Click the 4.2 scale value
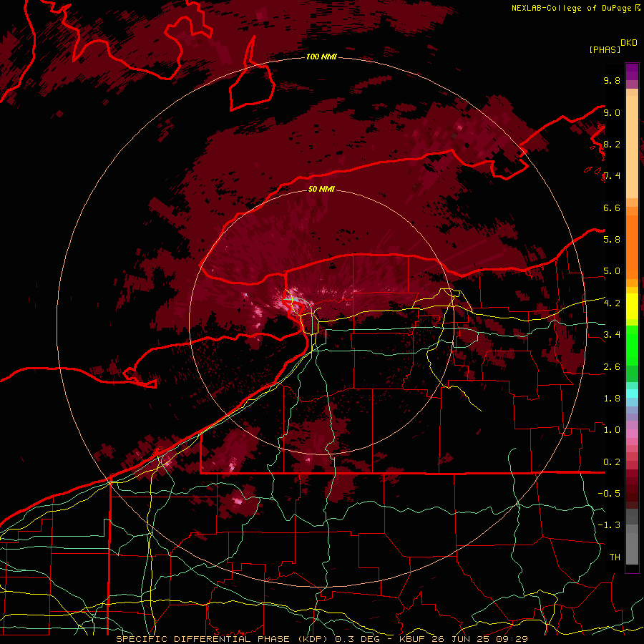The height and width of the screenshot is (644, 644). 612,303
